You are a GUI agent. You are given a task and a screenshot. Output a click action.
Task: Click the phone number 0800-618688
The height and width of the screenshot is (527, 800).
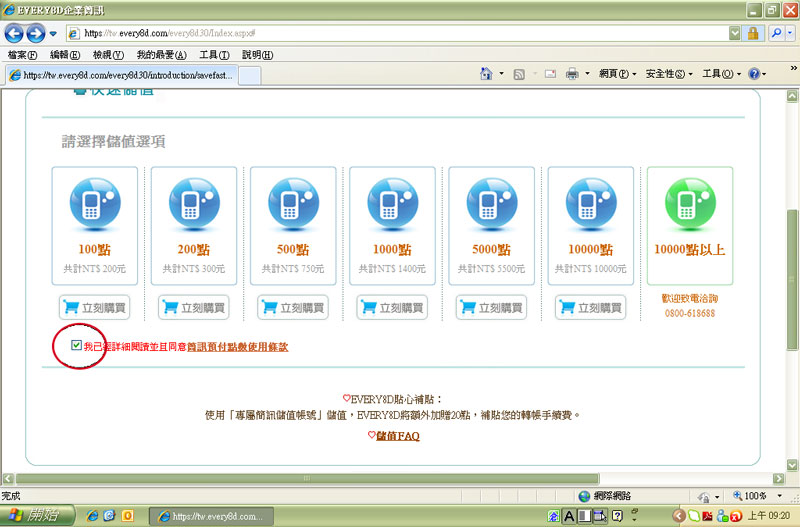(690, 313)
